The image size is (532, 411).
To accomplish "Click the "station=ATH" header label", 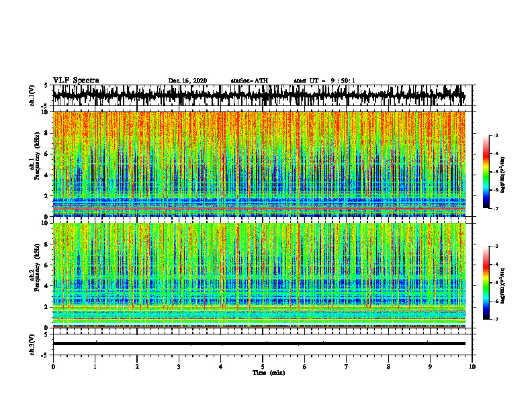I will point(249,81).
